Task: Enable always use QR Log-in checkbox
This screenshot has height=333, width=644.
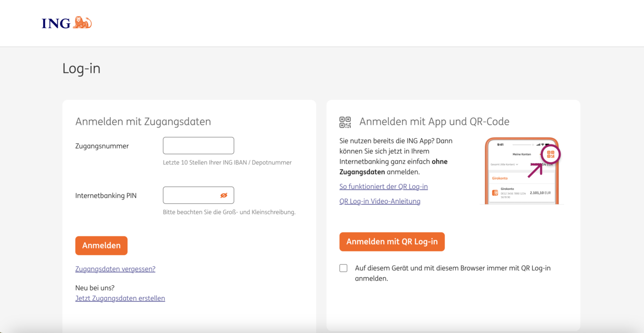Action: (344, 268)
